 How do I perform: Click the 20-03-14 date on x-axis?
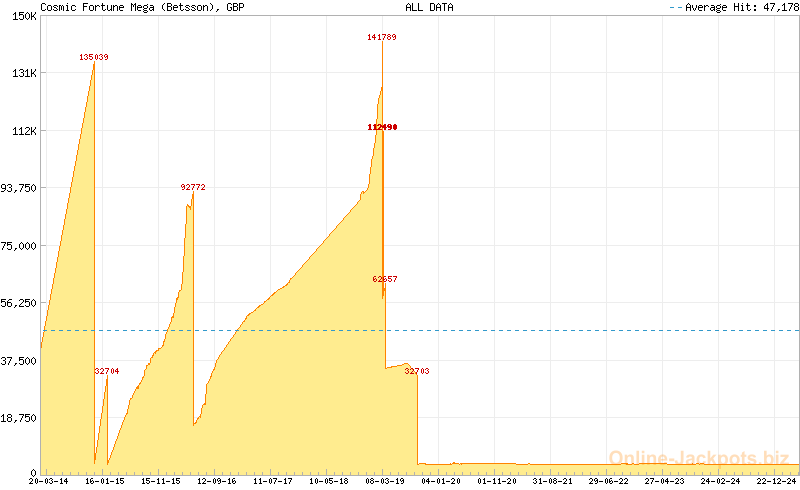point(49,481)
